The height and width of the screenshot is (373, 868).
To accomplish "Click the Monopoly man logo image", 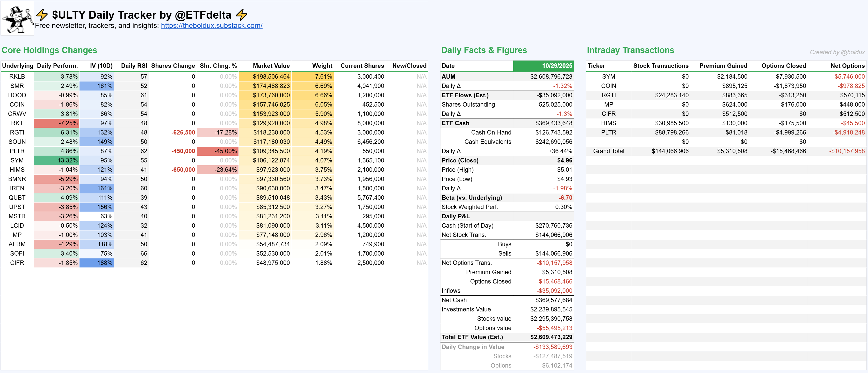I will 17,19.
